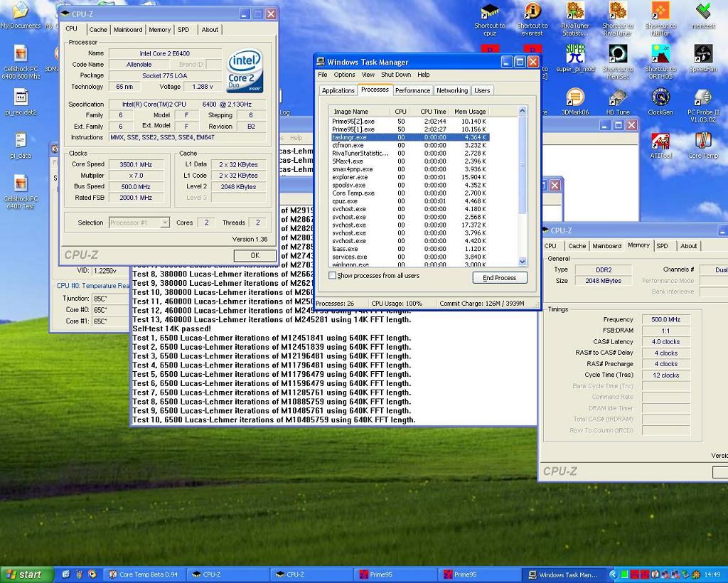Click the Internet Explorer quick launch icon
The image size is (728, 583).
click(x=66, y=574)
